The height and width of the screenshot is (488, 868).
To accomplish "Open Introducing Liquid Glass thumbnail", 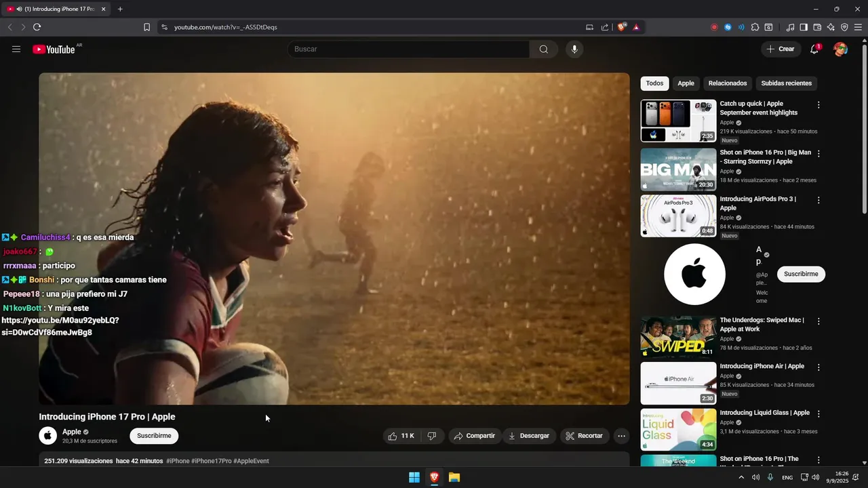I will [678, 430].
